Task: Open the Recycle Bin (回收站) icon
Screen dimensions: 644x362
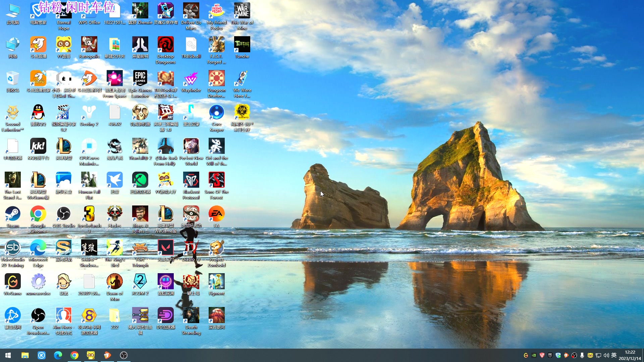Action: pos(13,81)
